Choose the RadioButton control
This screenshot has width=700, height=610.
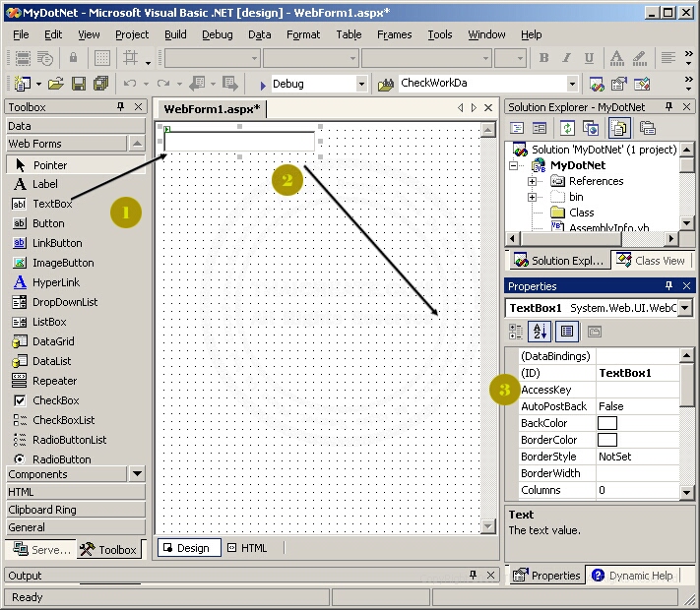click(62, 458)
